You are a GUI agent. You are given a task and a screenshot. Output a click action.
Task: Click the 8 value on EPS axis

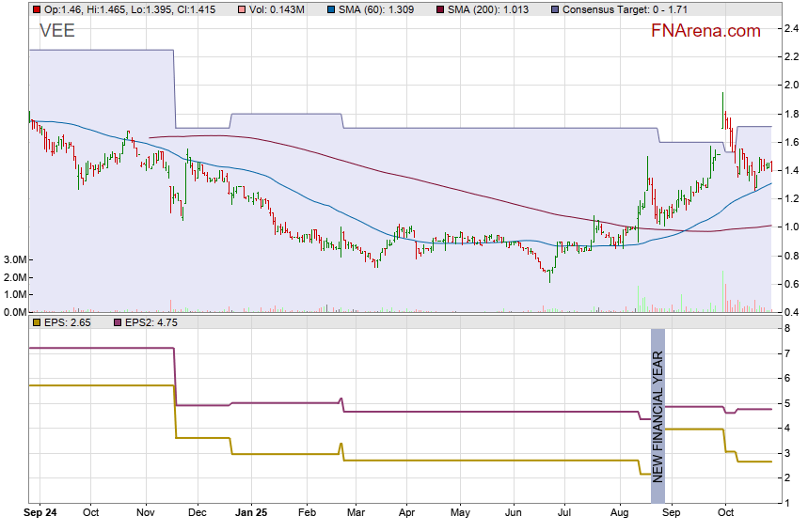(788, 328)
